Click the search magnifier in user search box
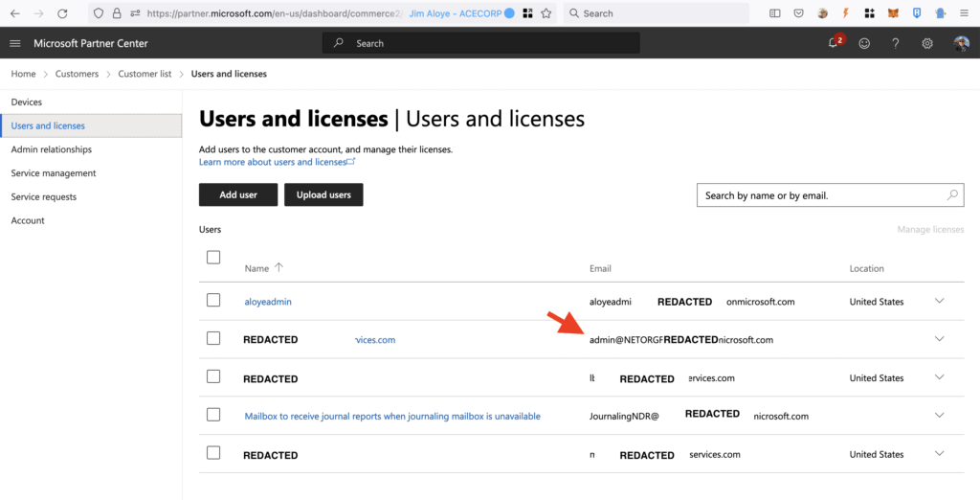This screenshot has width=980, height=500. coord(952,195)
